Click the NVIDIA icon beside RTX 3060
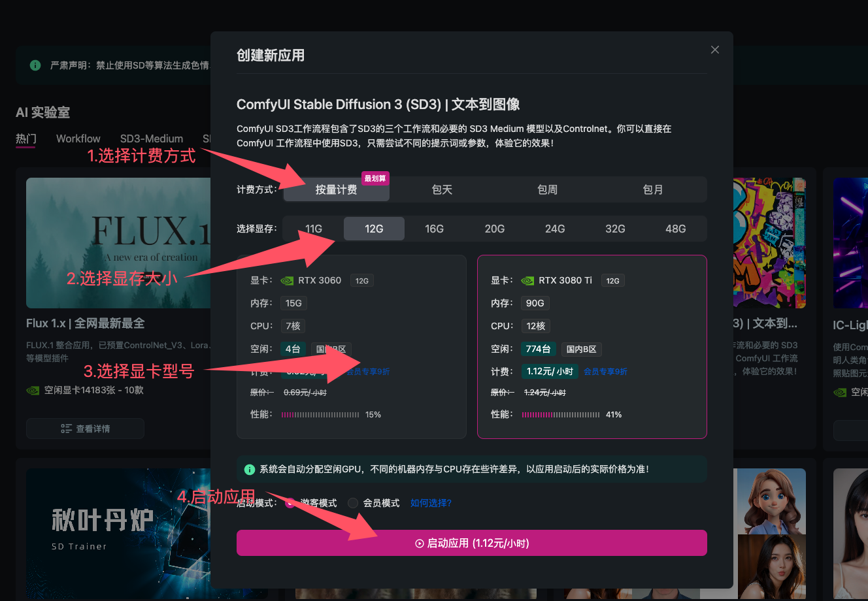The image size is (868, 601). pos(287,280)
